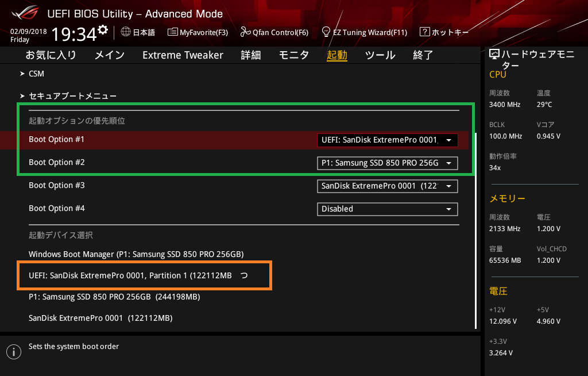
Task: Click the globe language icon
Action: click(126, 32)
